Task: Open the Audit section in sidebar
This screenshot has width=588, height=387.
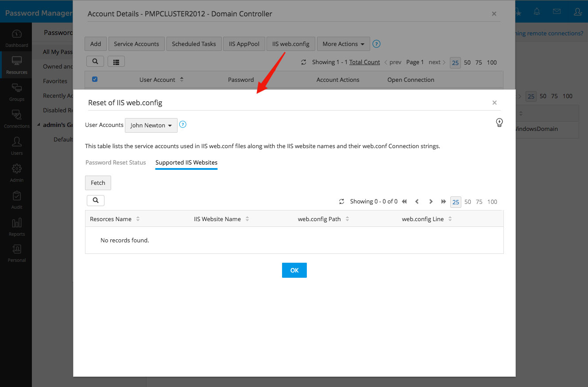Action: pyautogui.click(x=16, y=200)
